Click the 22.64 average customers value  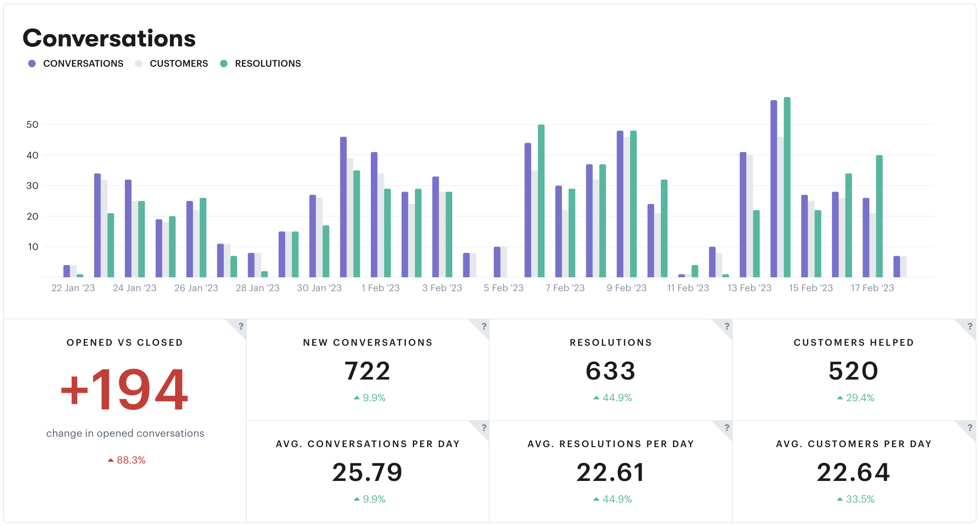click(x=853, y=472)
